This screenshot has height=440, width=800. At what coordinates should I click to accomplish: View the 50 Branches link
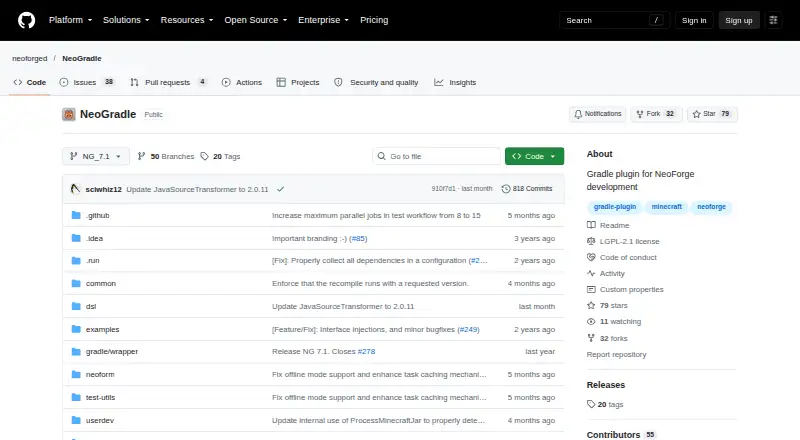tap(166, 156)
